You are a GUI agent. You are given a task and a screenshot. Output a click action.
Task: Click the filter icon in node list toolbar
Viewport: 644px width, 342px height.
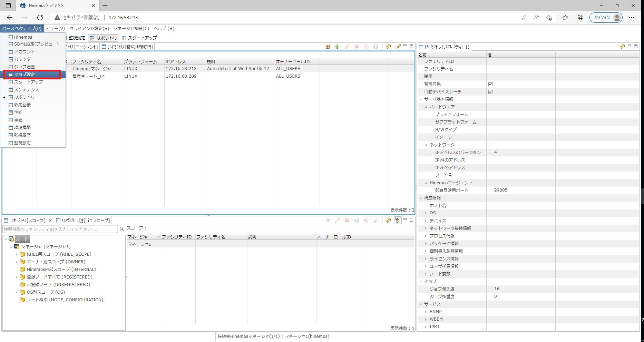coord(398,47)
